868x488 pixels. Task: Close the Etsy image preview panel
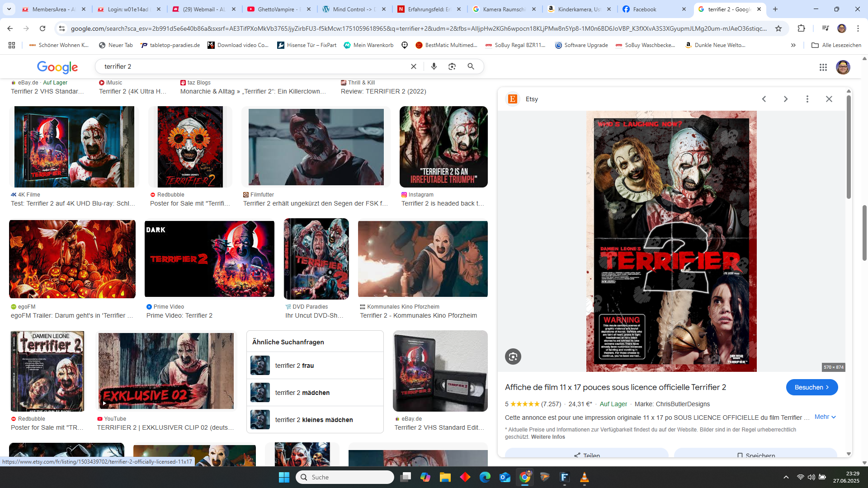click(829, 99)
